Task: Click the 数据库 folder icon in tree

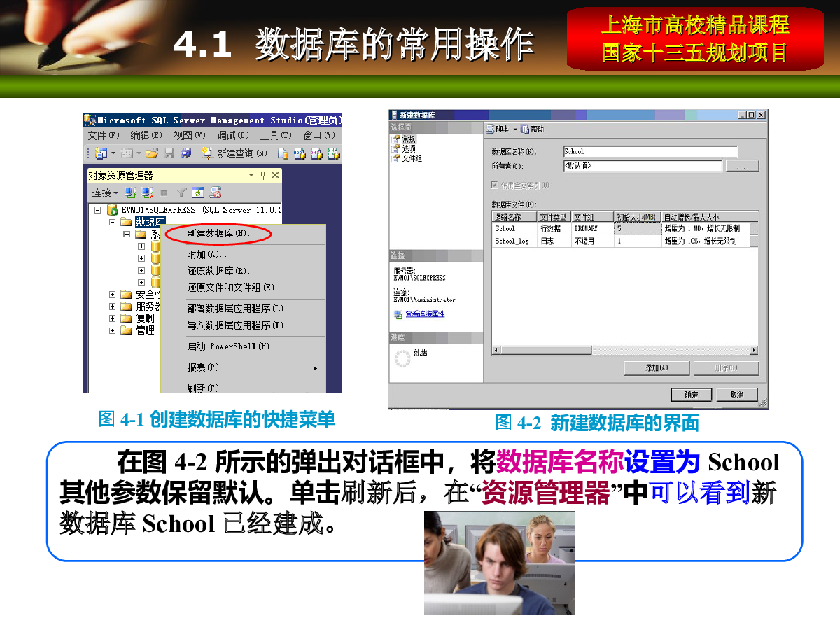Action: pyautogui.click(x=127, y=222)
